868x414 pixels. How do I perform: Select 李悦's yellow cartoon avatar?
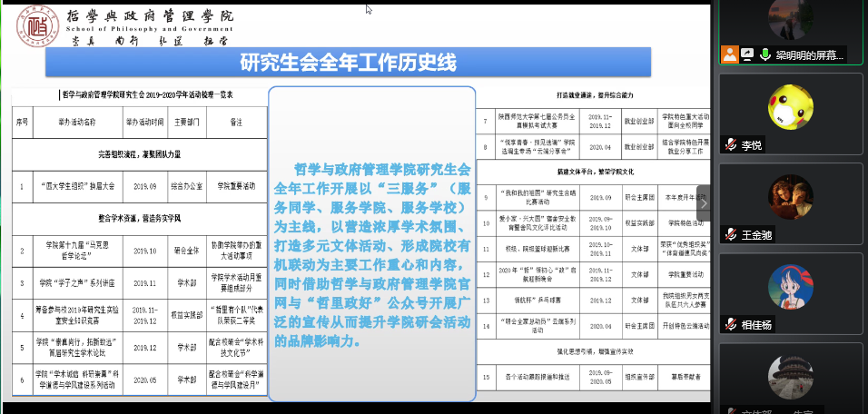click(791, 107)
